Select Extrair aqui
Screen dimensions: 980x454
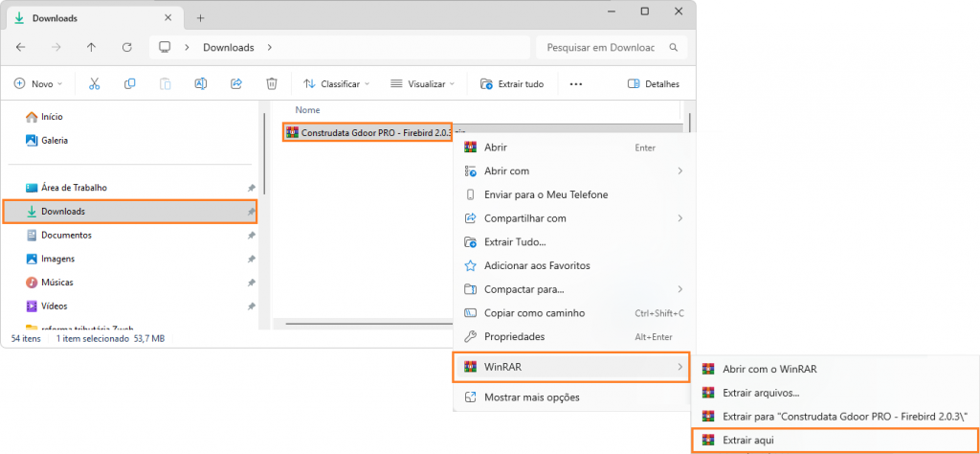pyautogui.click(x=835, y=441)
